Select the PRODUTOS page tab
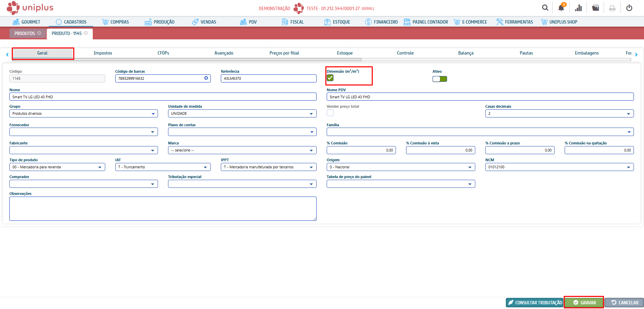Viewport: 644px width, 309px height. pyautogui.click(x=28, y=33)
